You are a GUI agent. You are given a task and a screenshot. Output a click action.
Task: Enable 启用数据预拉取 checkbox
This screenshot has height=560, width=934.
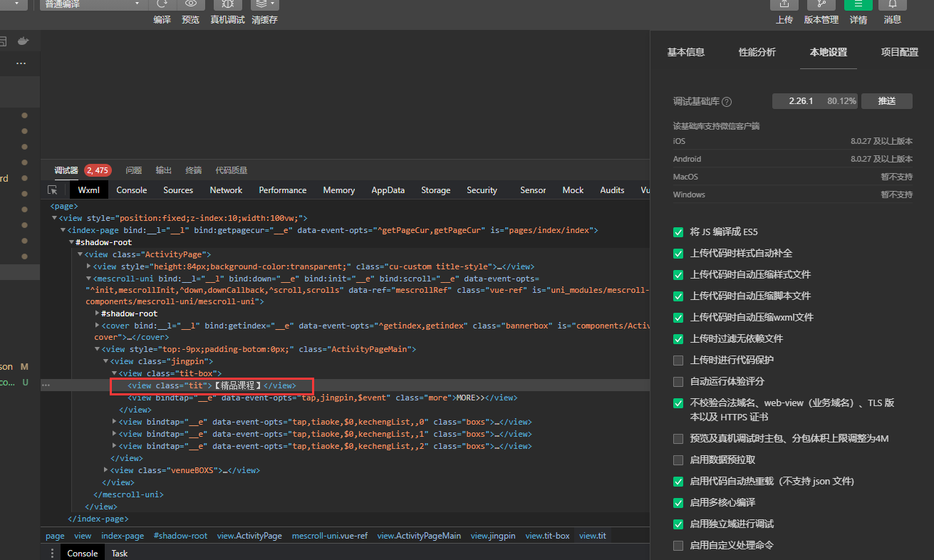[x=678, y=460]
